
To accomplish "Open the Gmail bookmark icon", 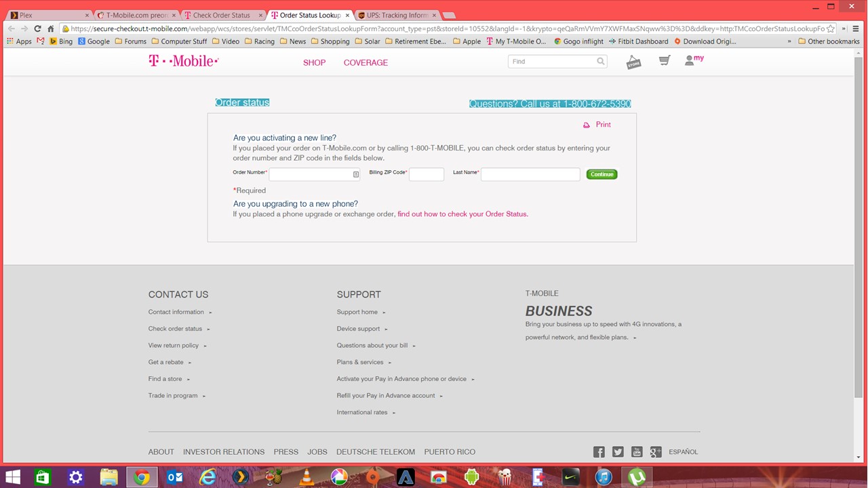I will click(41, 41).
